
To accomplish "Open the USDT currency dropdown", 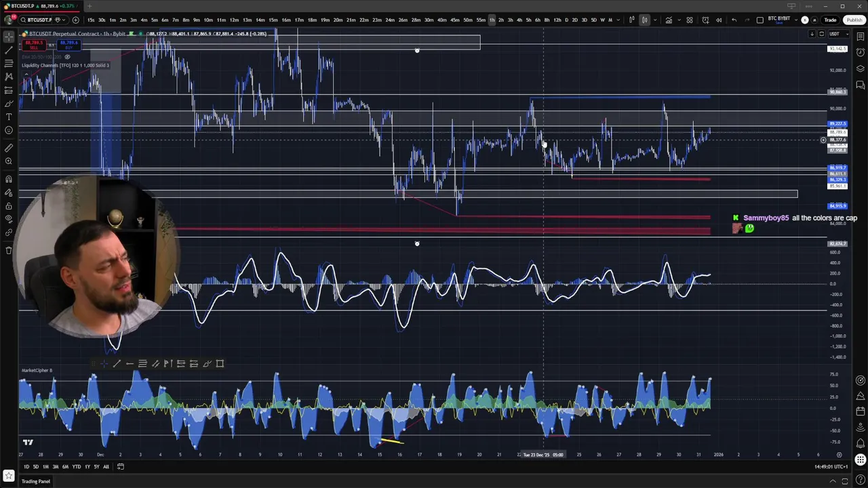I will click(x=839, y=34).
